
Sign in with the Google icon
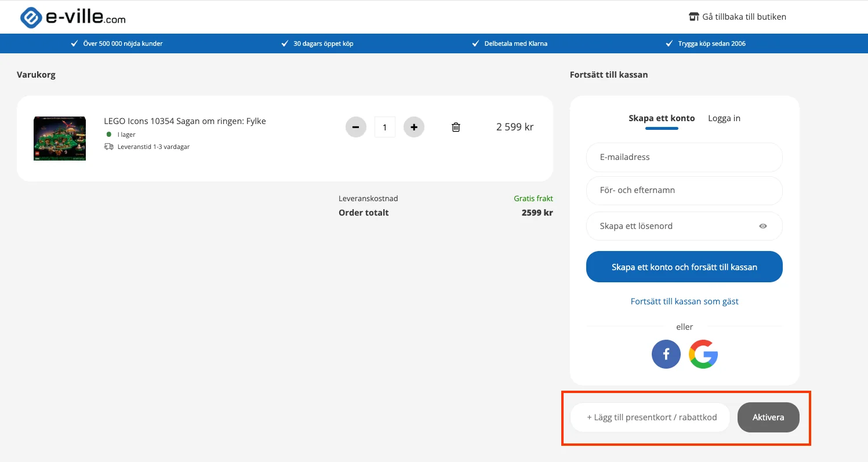pyautogui.click(x=703, y=354)
